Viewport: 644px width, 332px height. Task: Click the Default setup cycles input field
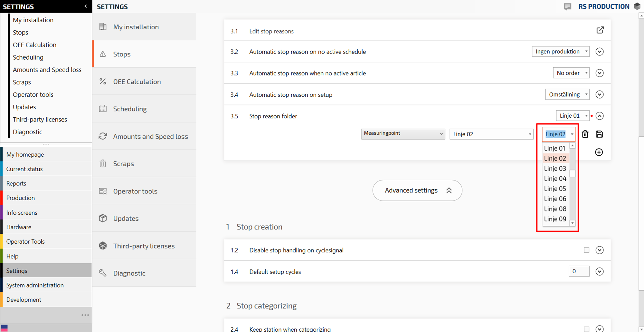click(x=579, y=271)
